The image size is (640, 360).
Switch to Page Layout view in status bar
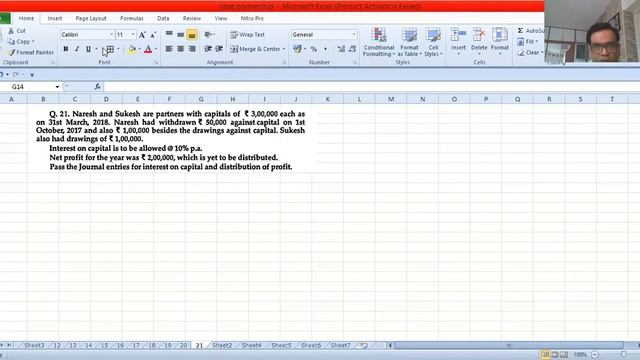pos(555,355)
